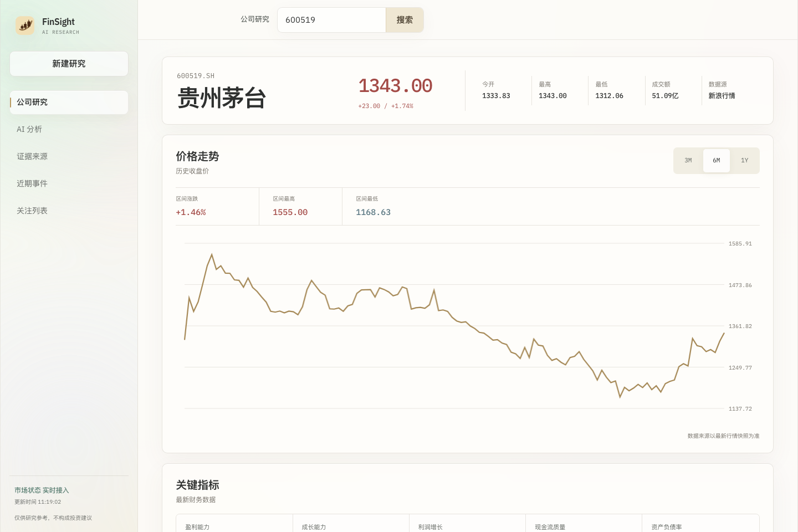Click the 成交额 value 51.09亿

coord(665,96)
